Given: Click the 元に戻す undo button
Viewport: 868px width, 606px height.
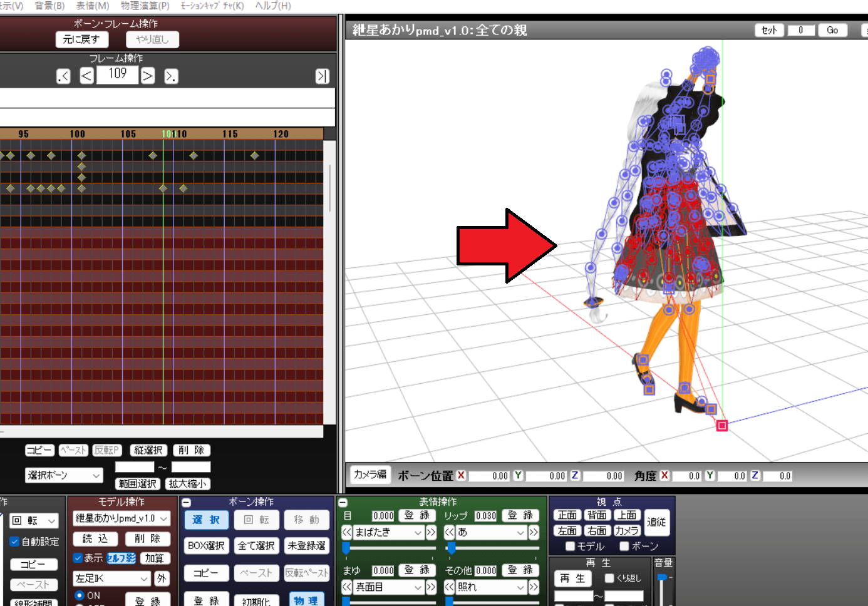Looking at the screenshot, I should (82, 39).
